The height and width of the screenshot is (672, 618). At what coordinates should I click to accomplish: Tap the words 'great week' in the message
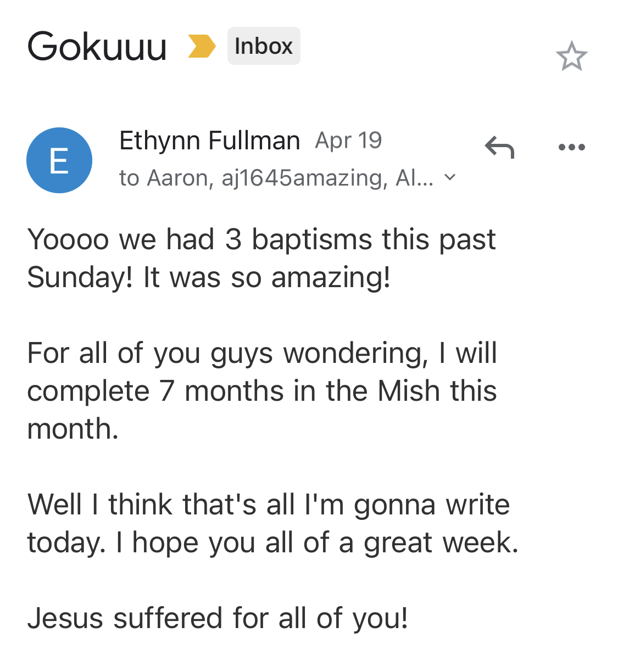439,542
